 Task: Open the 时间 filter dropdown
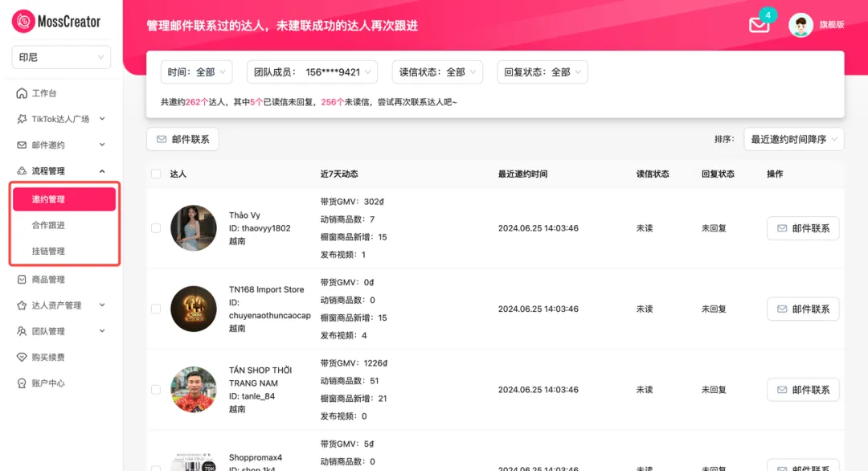[x=197, y=72]
